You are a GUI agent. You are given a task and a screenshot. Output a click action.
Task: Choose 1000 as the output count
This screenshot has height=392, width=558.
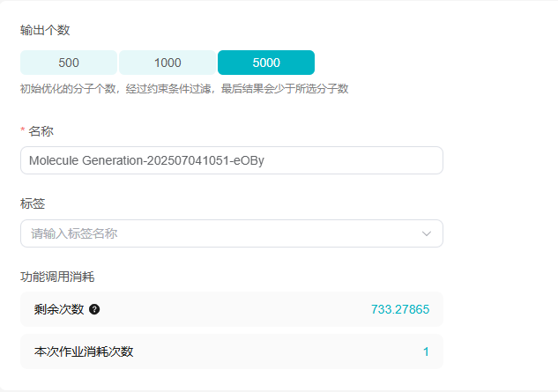click(x=167, y=63)
